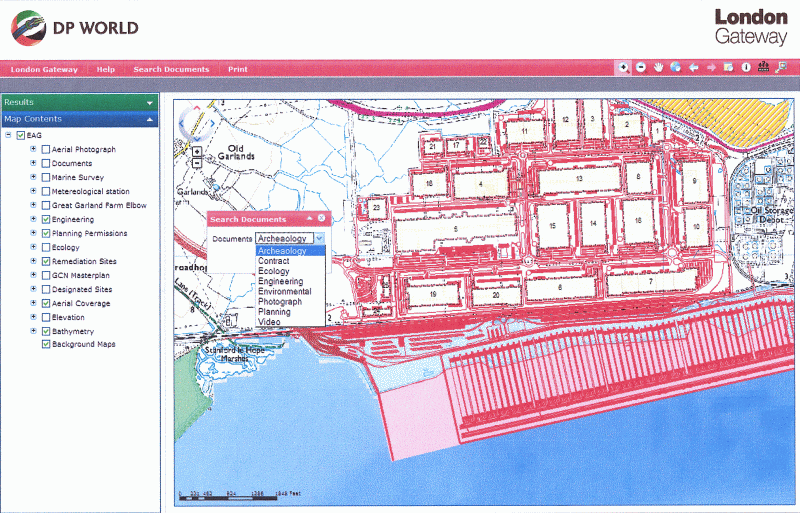Enable the GCN Masterplan layer
The height and width of the screenshot is (513, 800).
coord(46,276)
